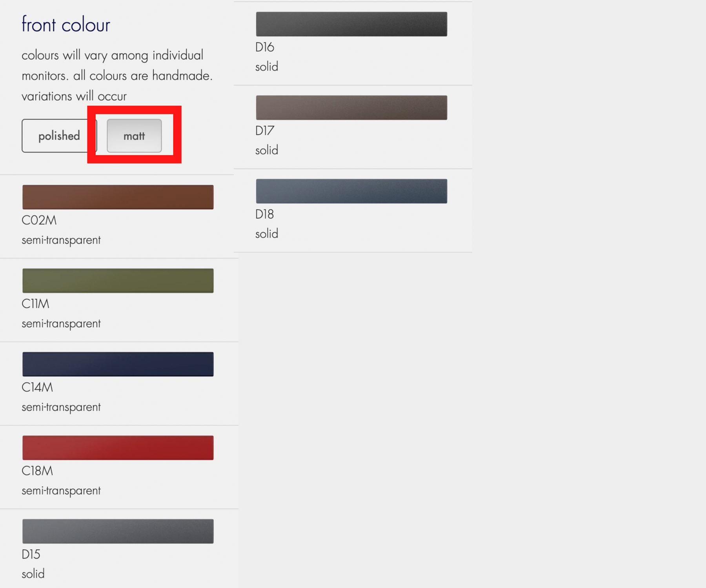Select the polished finish option
Image resolution: width=706 pixels, height=588 pixels.
pyautogui.click(x=59, y=136)
